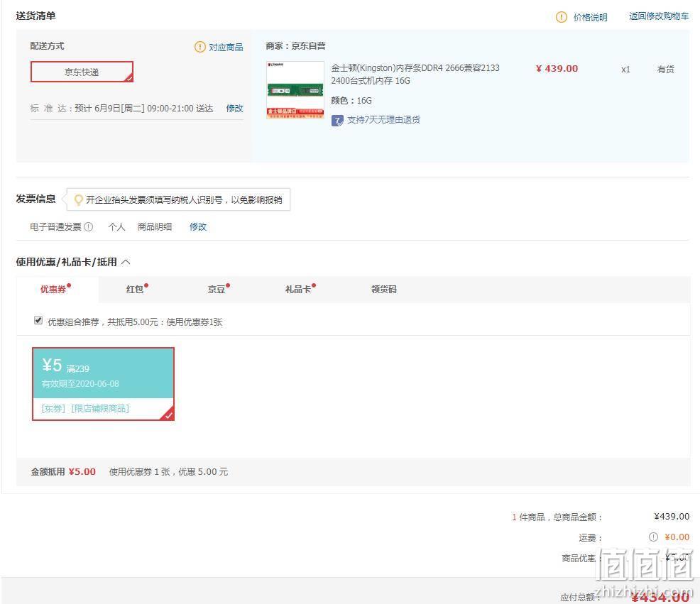
Task: Click 颜色：16G spec text
Action: click(x=351, y=101)
